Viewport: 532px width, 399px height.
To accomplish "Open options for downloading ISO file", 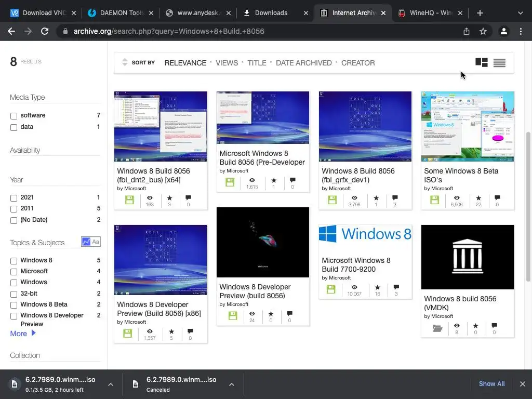I will 111,384.
